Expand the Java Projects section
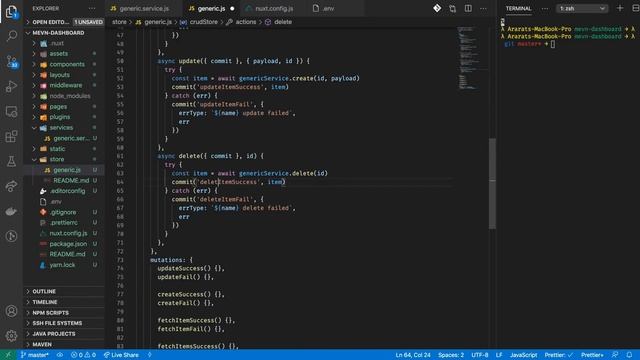 coord(53,334)
